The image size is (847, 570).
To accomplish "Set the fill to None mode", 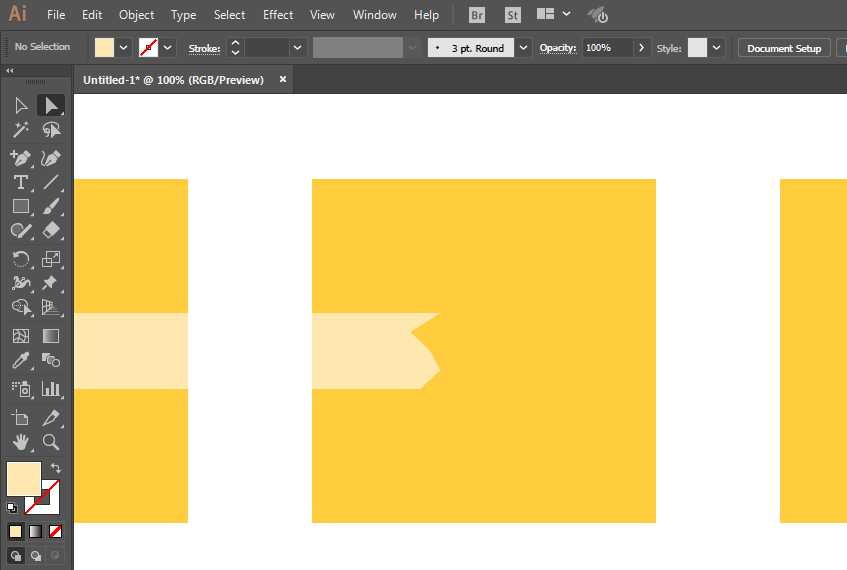I will [x=55, y=532].
